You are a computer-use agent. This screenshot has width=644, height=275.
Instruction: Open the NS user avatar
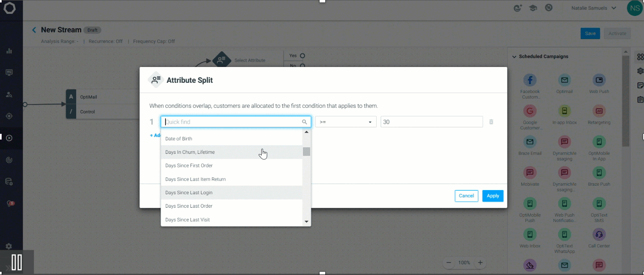click(x=635, y=8)
